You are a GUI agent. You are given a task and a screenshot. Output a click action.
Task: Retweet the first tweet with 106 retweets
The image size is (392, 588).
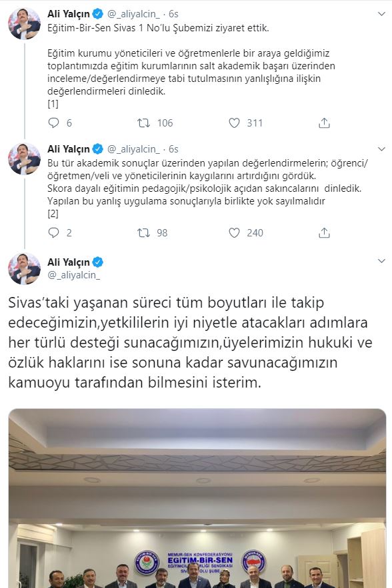(144, 123)
